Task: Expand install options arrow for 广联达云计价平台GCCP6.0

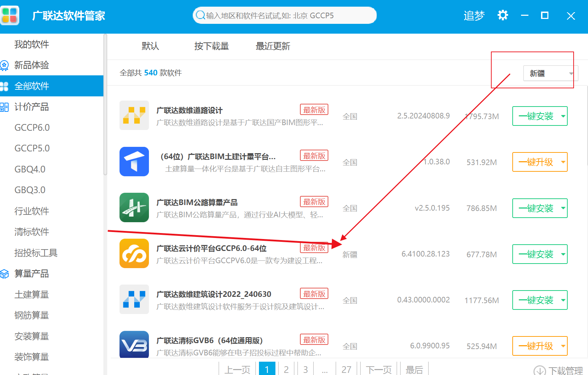Action: [x=563, y=254]
